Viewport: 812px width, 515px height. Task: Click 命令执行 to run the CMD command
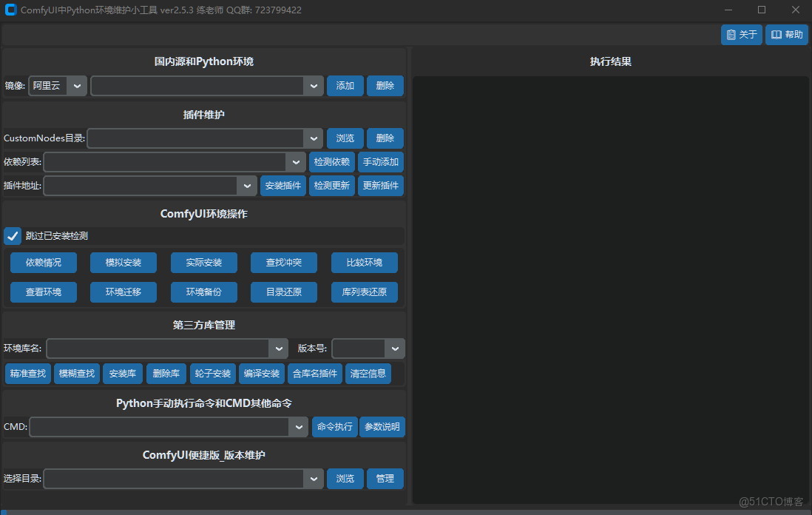tap(334, 426)
